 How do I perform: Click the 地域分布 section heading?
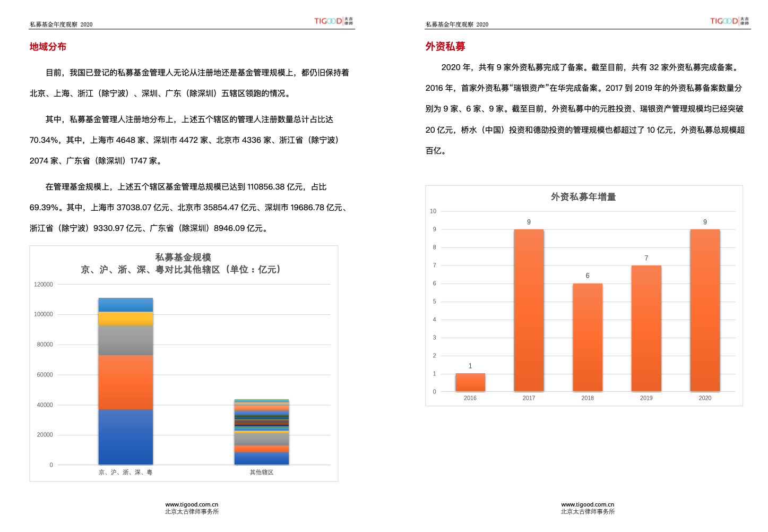pyautogui.click(x=48, y=47)
